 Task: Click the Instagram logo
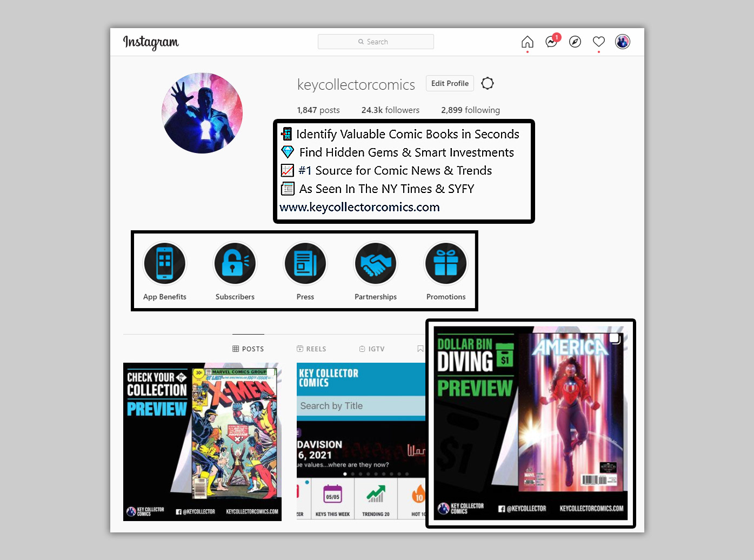click(151, 42)
